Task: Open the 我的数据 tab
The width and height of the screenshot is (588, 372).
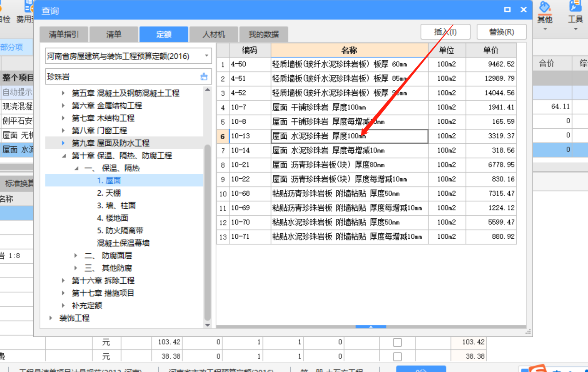Action: (x=264, y=34)
